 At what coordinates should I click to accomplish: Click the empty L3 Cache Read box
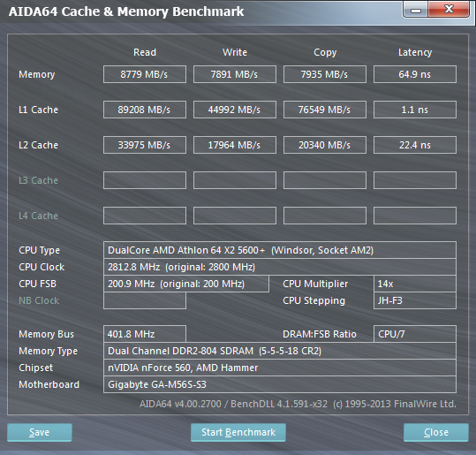[145, 180]
